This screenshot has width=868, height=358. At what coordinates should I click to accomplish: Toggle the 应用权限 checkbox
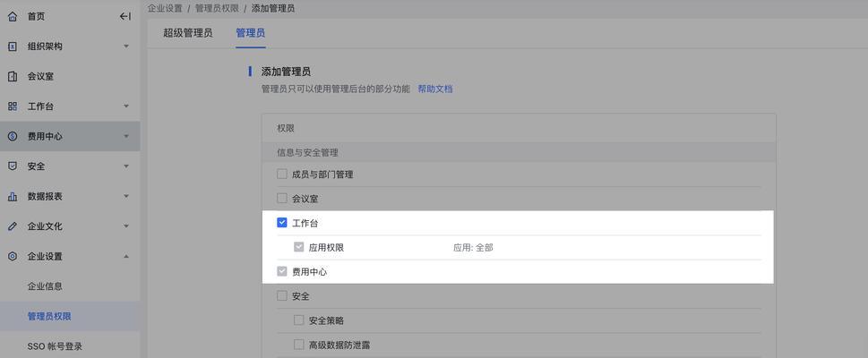299,247
